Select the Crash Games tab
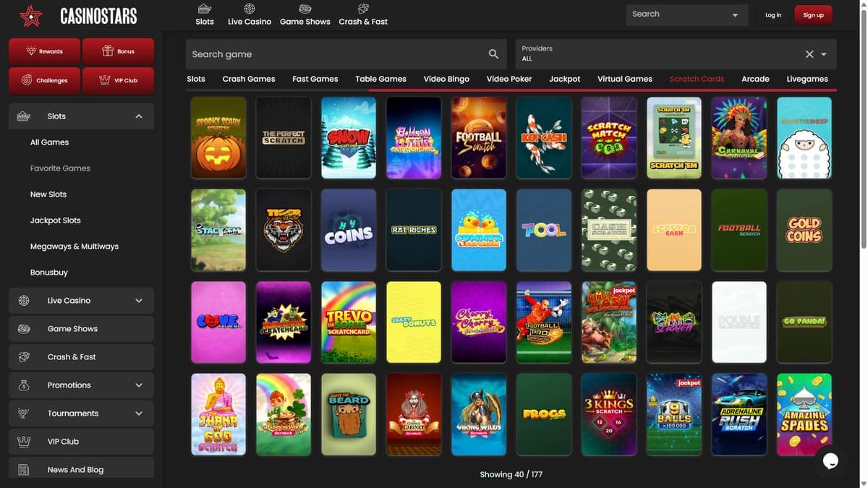 coord(249,79)
